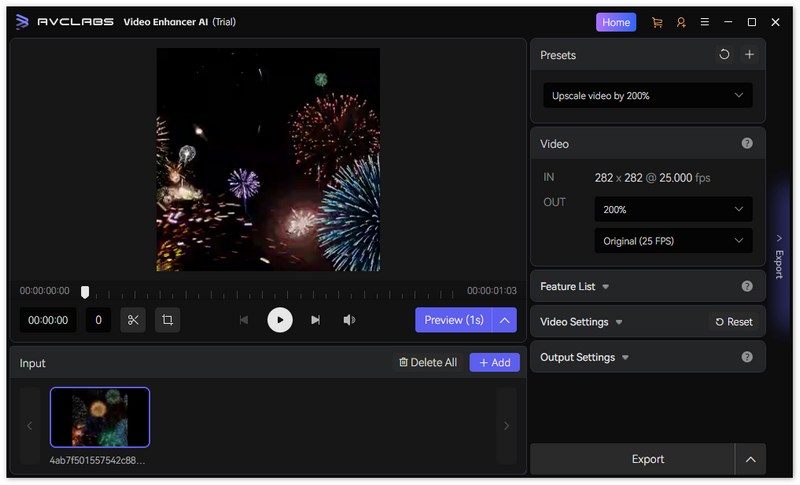Click the Add button in Input
Screen dimensions: 800x485
[494, 363]
